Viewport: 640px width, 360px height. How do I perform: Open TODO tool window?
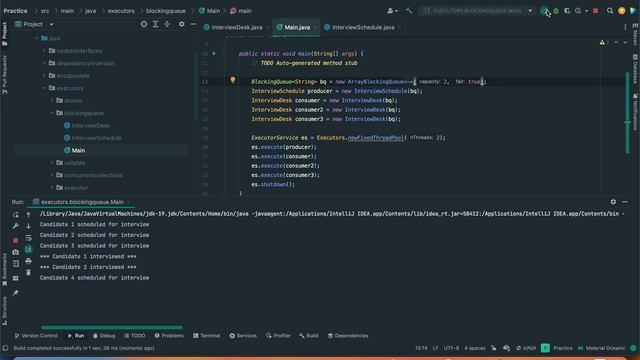134,336
